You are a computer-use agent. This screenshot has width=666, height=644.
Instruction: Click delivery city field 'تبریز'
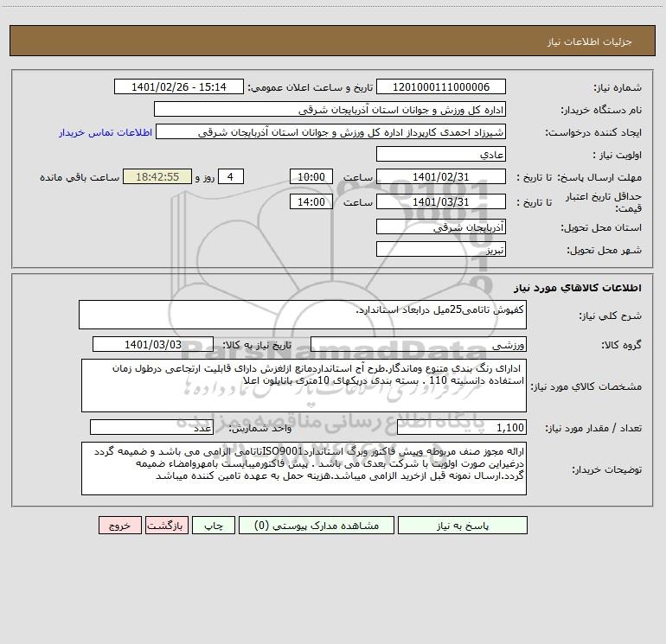pyautogui.click(x=441, y=250)
